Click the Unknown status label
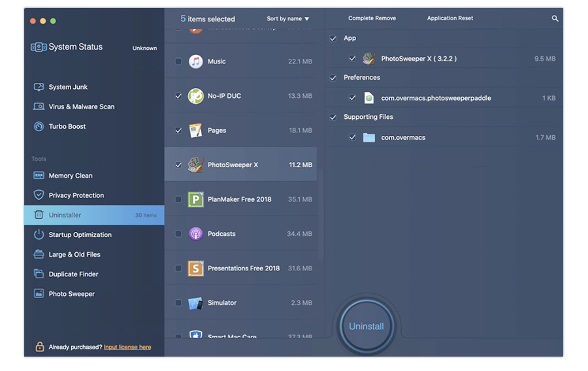 point(145,48)
